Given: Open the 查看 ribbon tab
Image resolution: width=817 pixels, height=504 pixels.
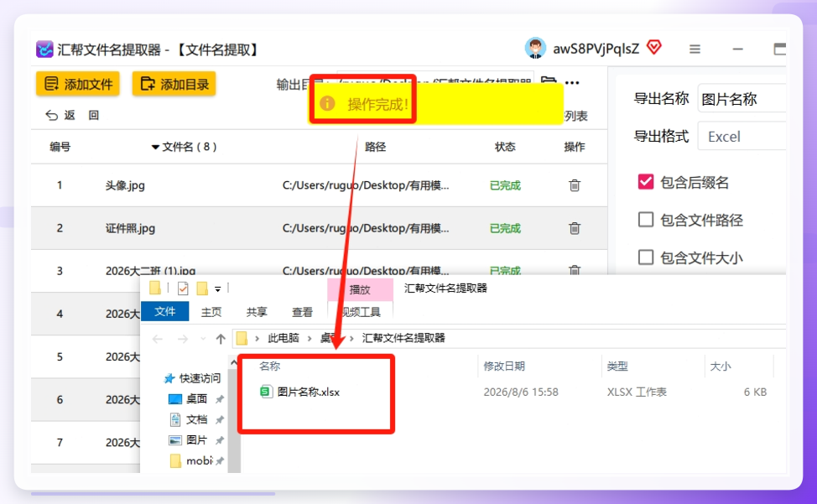Looking at the screenshot, I should pos(302,312).
